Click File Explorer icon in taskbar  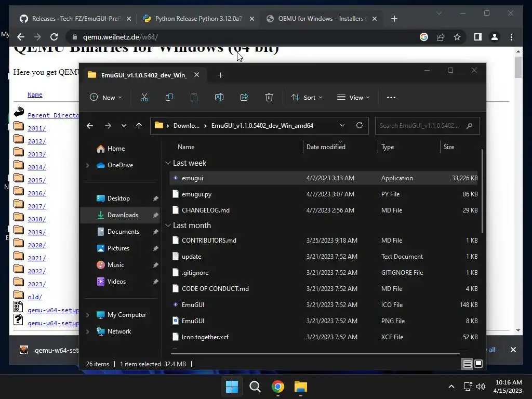pos(301,387)
